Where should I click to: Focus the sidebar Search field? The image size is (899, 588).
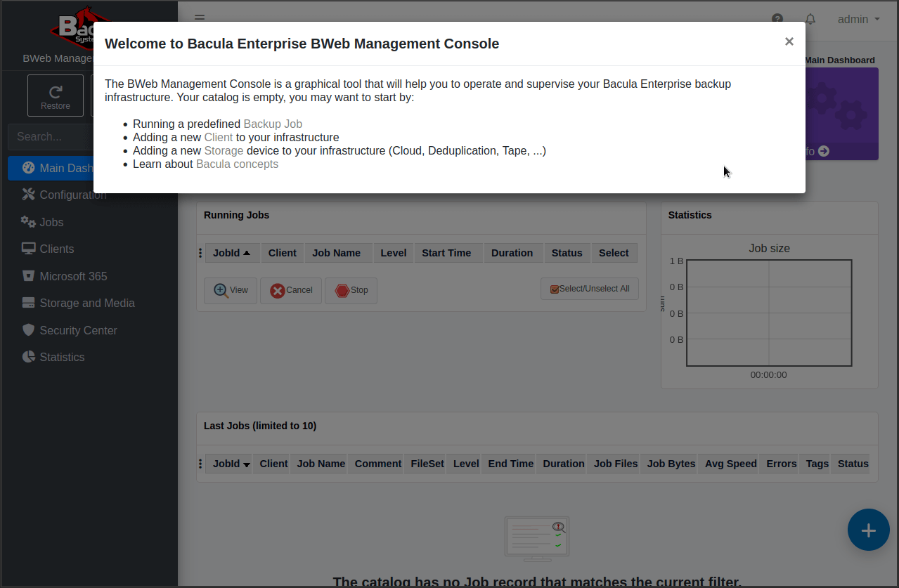coord(51,137)
